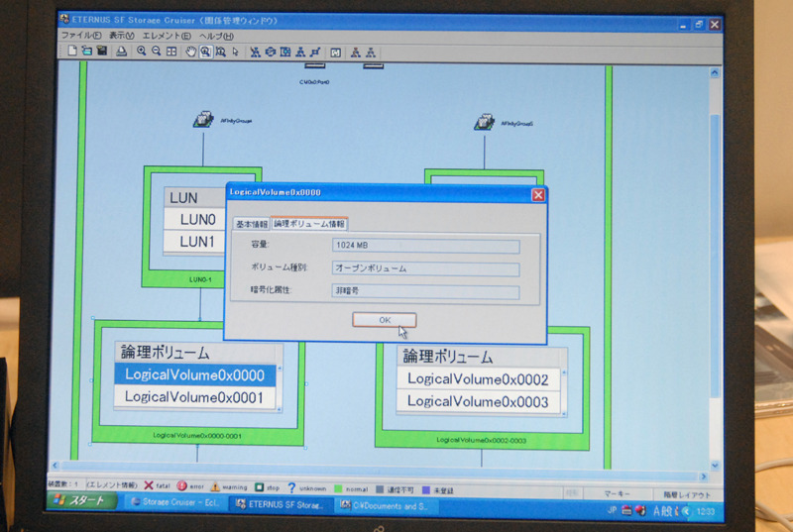Click the right AffinityGroup server icon
Image resolution: width=793 pixels, height=532 pixels.
click(484, 122)
